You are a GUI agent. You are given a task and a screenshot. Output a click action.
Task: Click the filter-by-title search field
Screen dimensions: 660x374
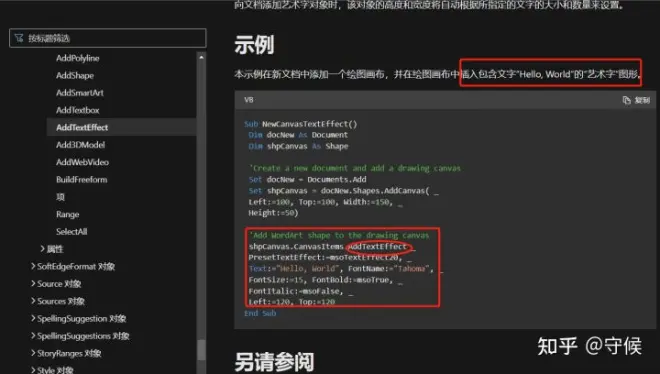pos(107,38)
